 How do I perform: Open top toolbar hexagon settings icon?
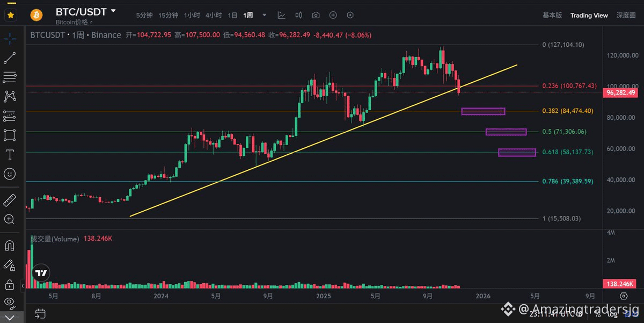(x=350, y=15)
